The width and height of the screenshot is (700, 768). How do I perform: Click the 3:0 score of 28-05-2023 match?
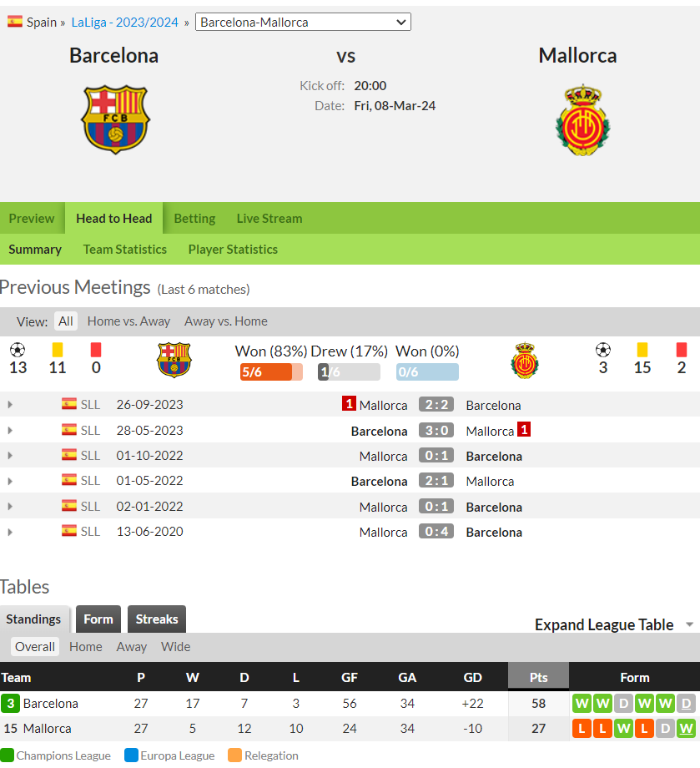[436, 431]
